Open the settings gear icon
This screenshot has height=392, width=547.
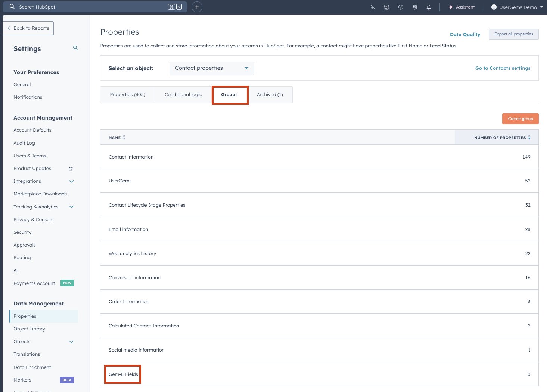tap(415, 7)
